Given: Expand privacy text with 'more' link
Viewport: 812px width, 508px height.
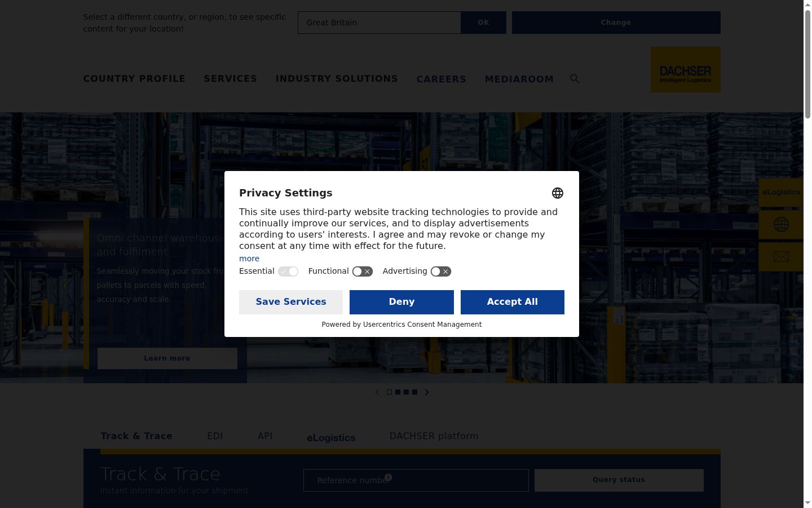Looking at the screenshot, I should 249,259.
